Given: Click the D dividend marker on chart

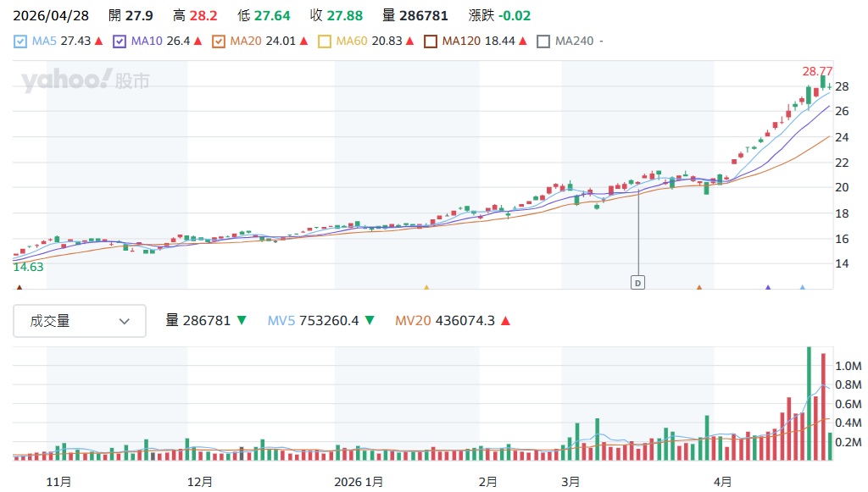Looking at the screenshot, I should (x=637, y=283).
